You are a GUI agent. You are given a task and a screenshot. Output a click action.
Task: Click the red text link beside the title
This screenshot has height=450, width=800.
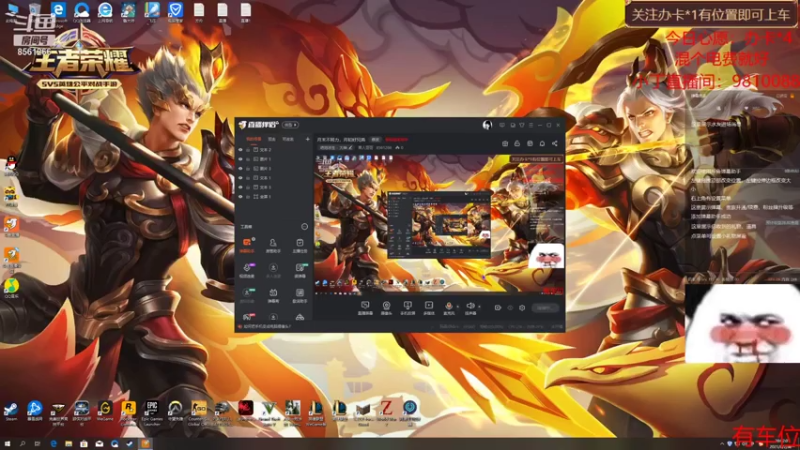pos(396,139)
